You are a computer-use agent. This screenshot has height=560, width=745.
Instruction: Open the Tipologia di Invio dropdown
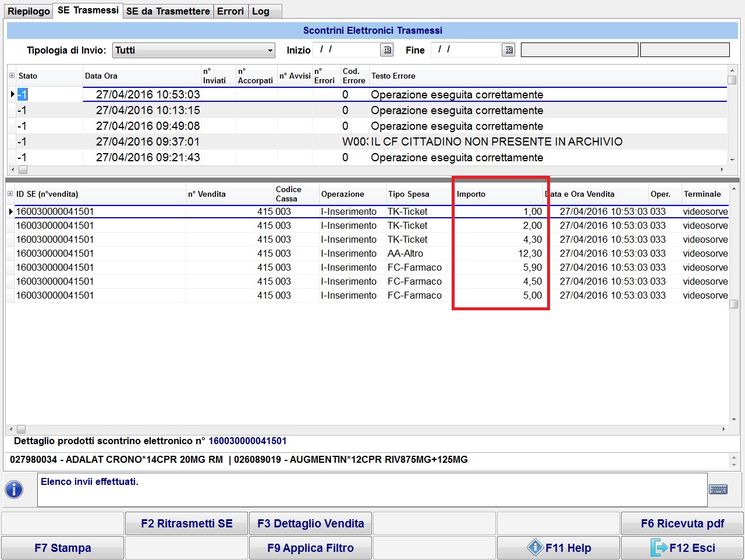click(x=194, y=51)
